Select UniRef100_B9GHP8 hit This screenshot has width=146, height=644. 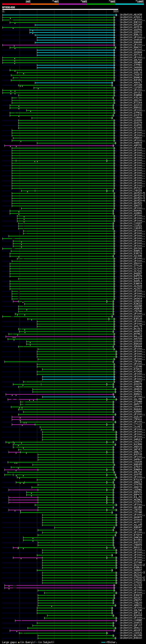[131, 70]
